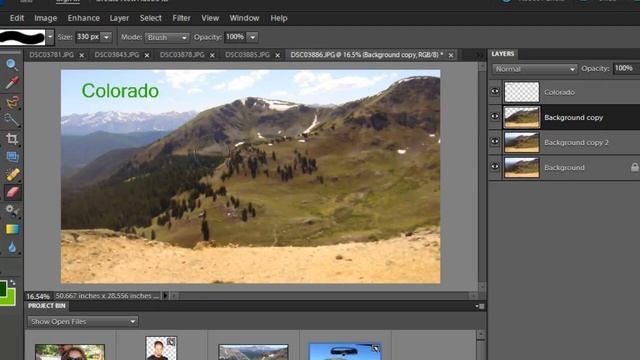Click the LAYERS panel tab
This screenshot has height=360, width=640.
(503, 54)
